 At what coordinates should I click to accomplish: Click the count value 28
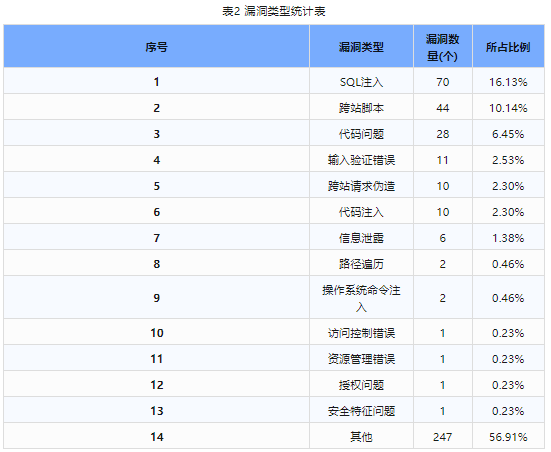443,134
